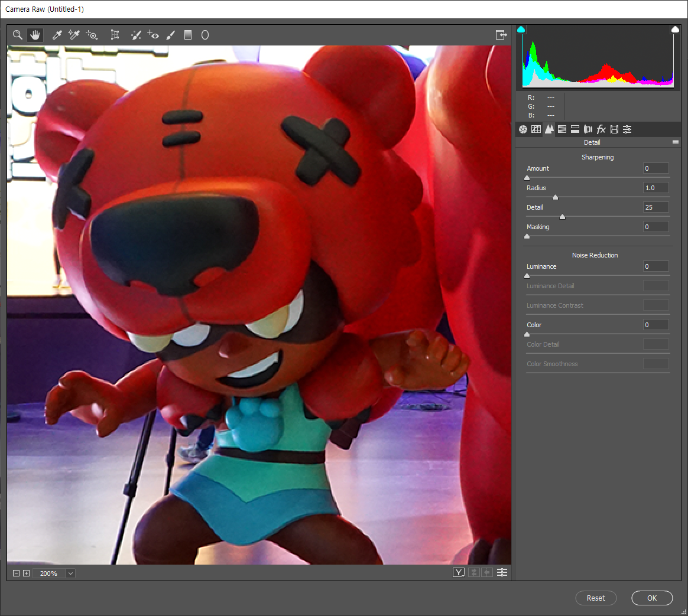688x616 pixels.
Task: Select the White Balance eyedropper tool
Action: (x=57, y=35)
